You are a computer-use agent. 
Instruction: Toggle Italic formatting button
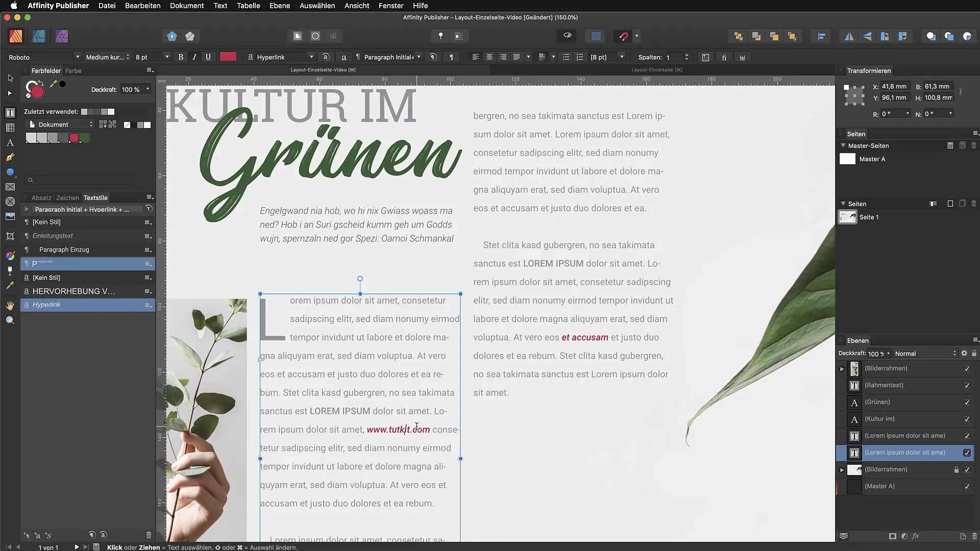pos(194,57)
